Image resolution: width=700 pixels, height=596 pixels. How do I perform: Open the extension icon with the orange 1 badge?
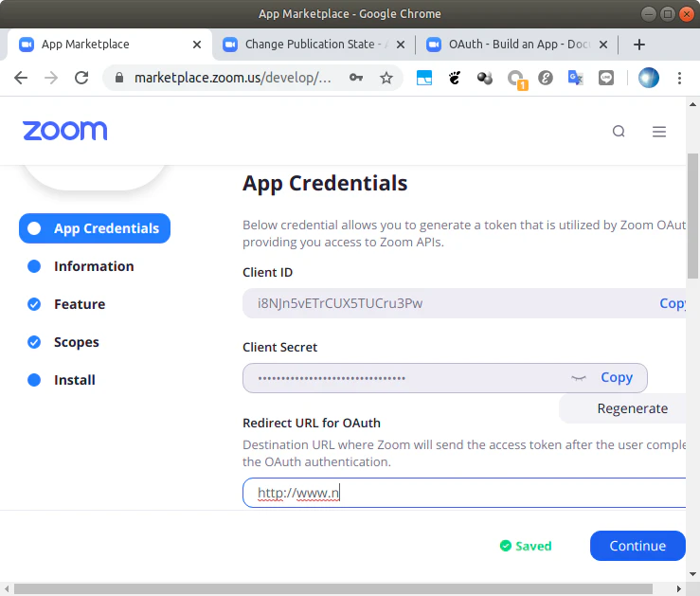[517, 79]
